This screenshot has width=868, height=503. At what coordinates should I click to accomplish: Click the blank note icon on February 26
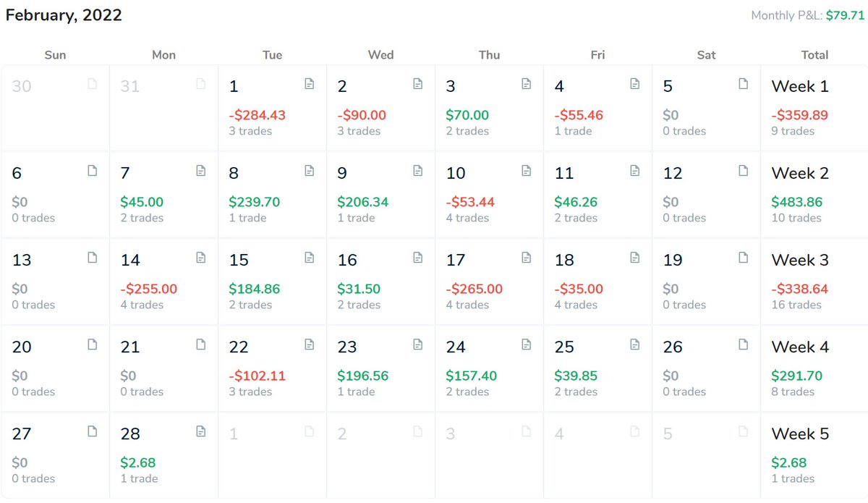(x=743, y=345)
